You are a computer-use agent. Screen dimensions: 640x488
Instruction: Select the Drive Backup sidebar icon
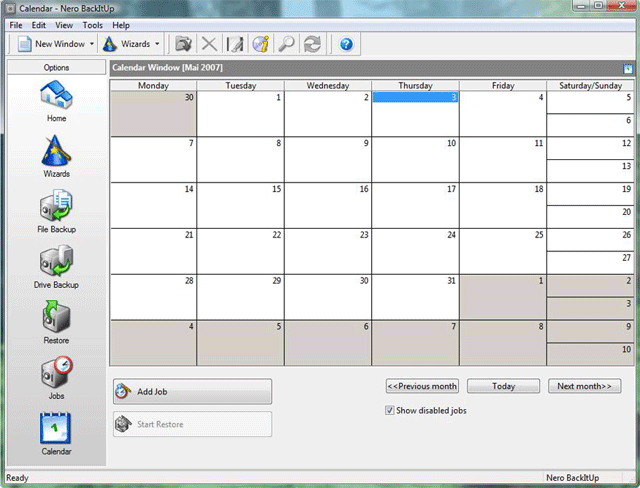point(56,267)
